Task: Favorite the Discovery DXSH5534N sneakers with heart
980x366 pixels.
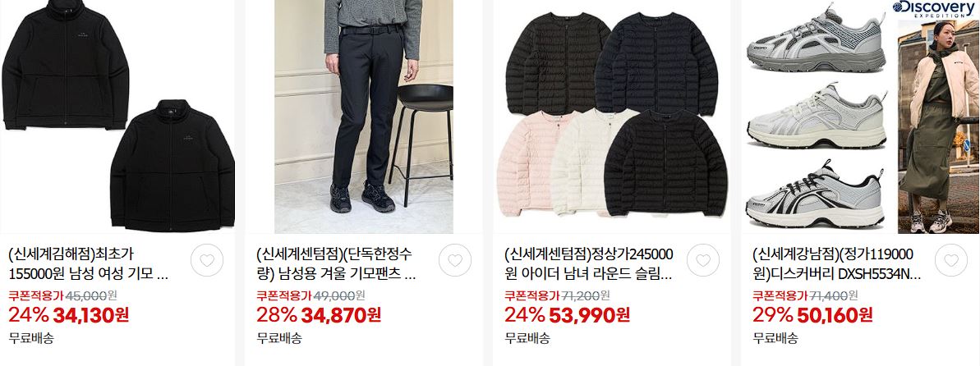Action: tap(950, 260)
